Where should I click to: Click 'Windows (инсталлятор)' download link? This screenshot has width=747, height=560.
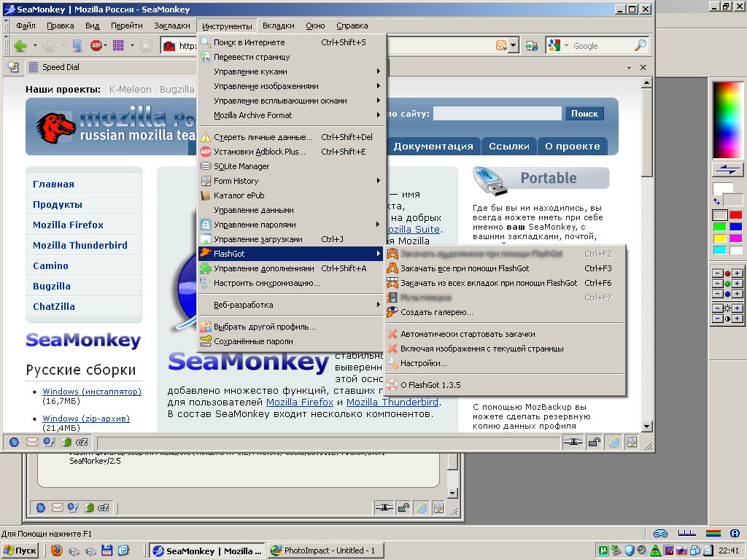pyautogui.click(x=92, y=392)
